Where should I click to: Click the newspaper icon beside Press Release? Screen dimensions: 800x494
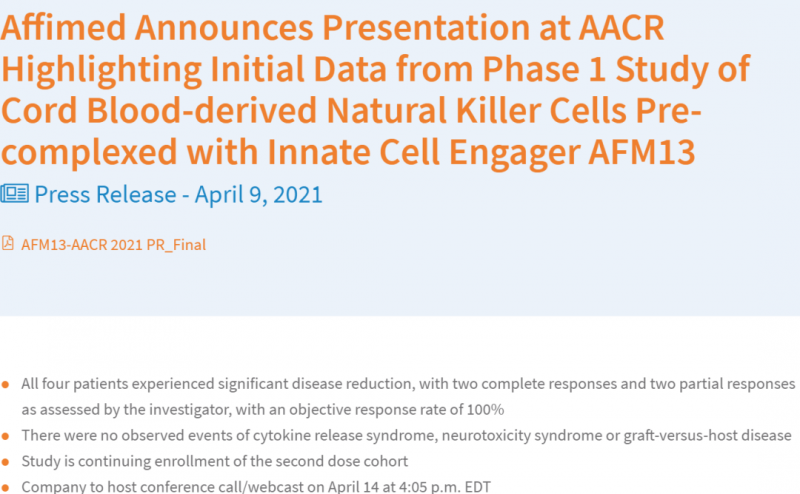click(x=14, y=194)
